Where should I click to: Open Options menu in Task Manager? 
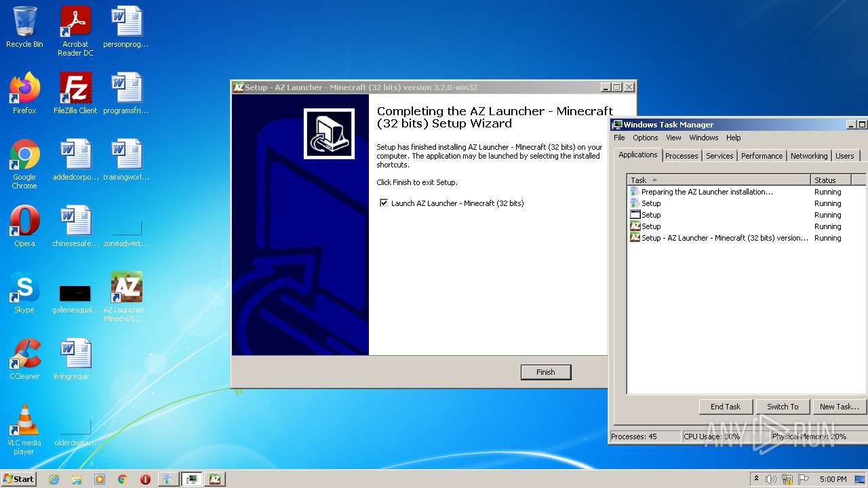(646, 138)
